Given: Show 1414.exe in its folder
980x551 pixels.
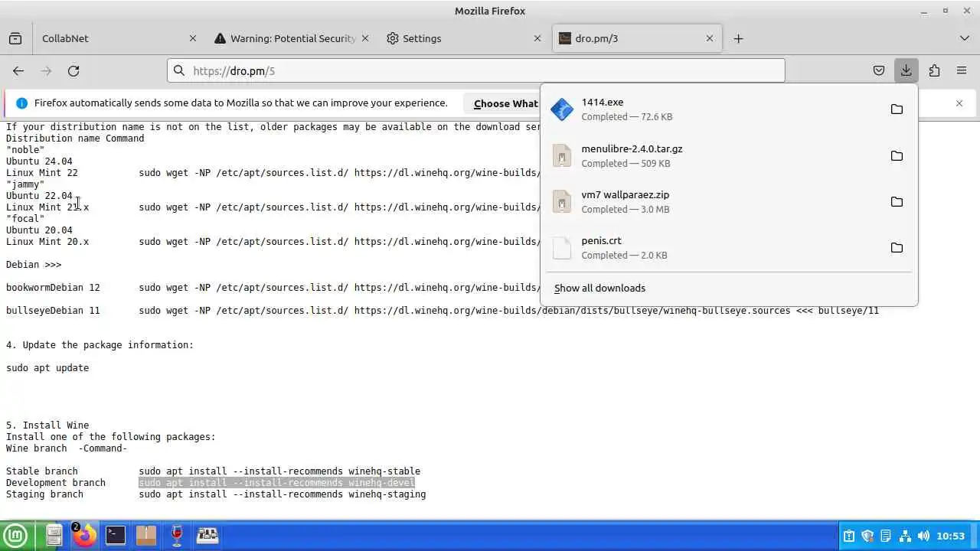Looking at the screenshot, I should click(897, 109).
